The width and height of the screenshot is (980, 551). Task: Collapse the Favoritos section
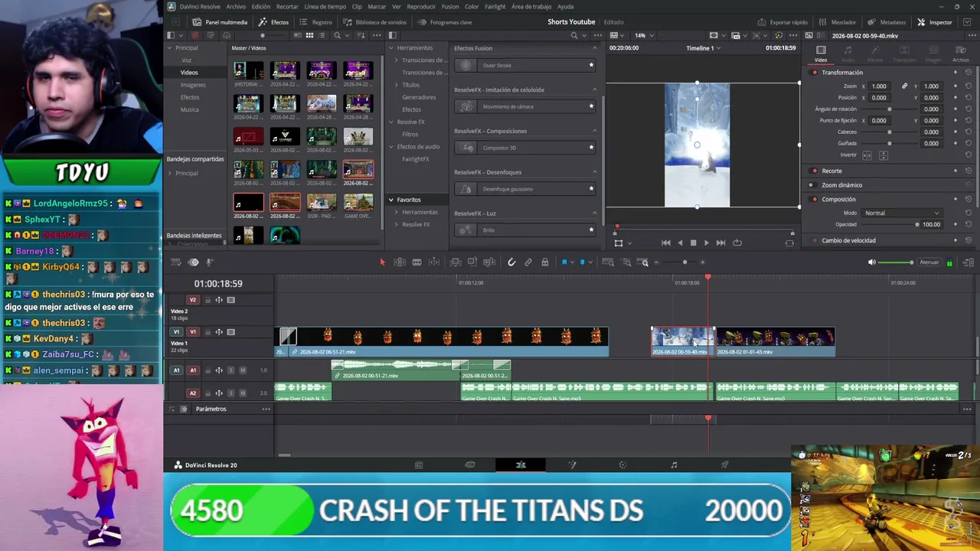391,200
